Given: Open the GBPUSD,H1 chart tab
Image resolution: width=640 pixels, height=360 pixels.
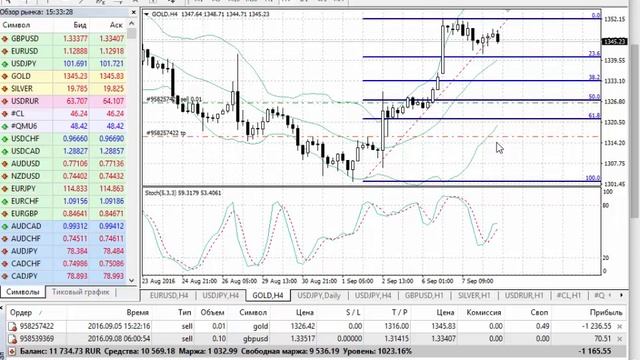Looking at the screenshot, I should point(424,295).
